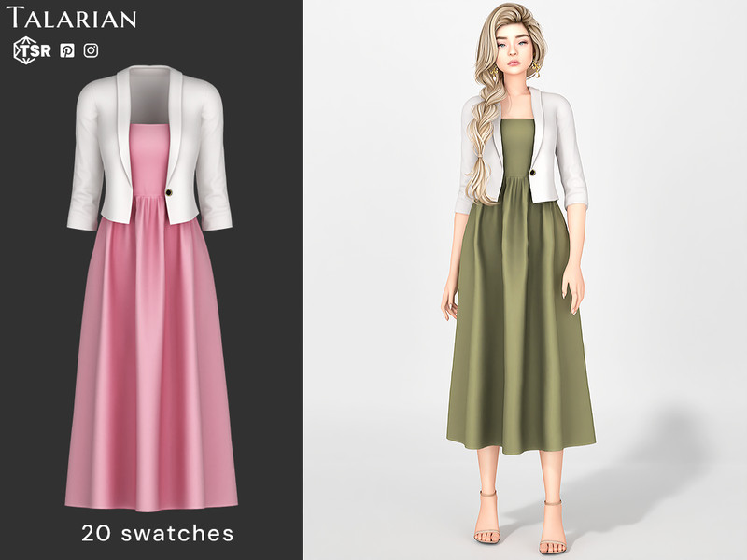
Task: Select the pink dress skirt preview
Action: [149, 355]
